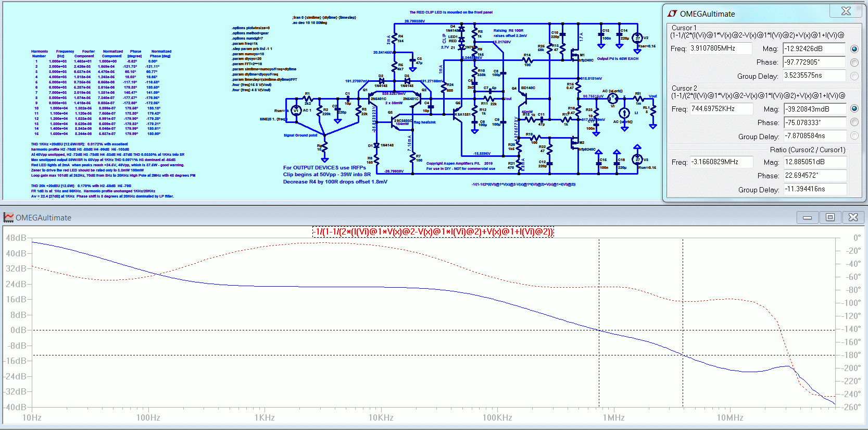Select the Vi probe source symbol

[x=613, y=99]
